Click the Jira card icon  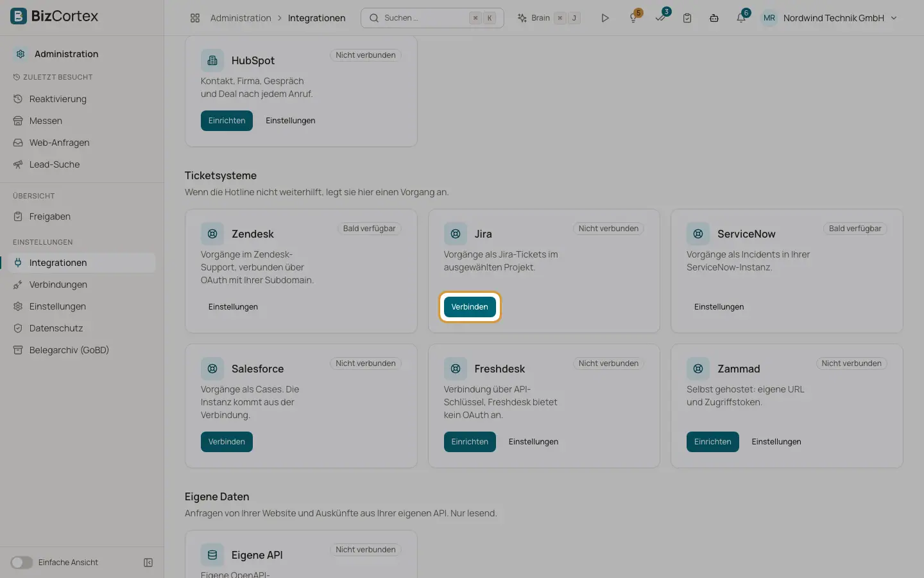pos(456,234)
